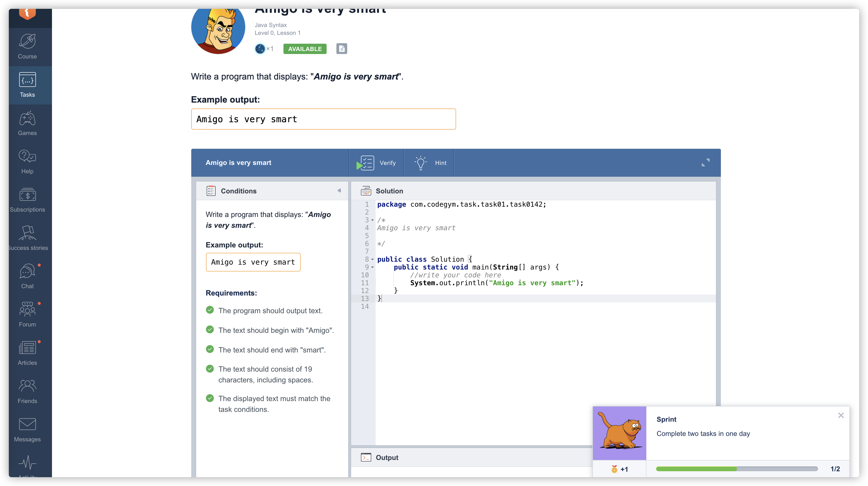Click the green check for 'should output text'
Viewport: 868px width, 486px height.
210,310
